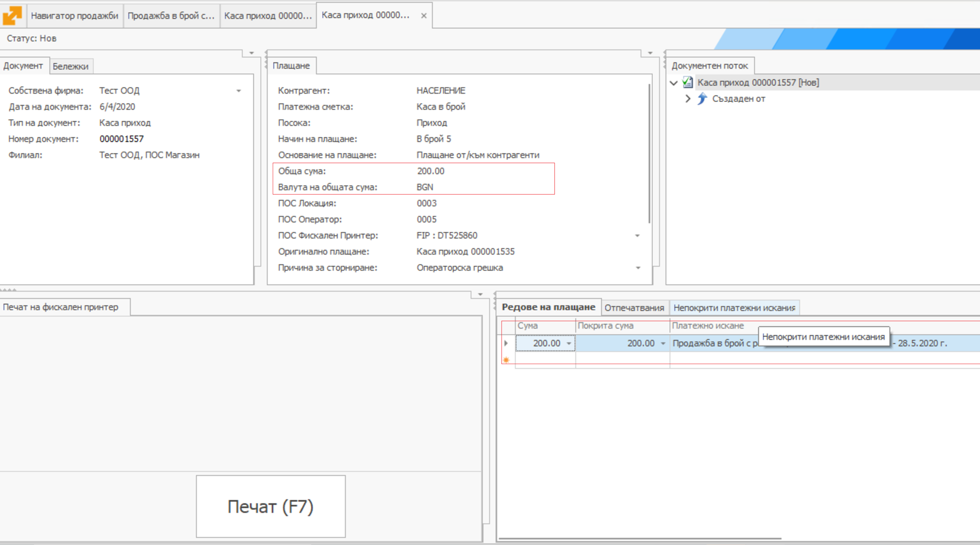980x545 pixels.
Task: Collapse the Каса приход 000001557 tree node
Action: click(x=674, y=83)
